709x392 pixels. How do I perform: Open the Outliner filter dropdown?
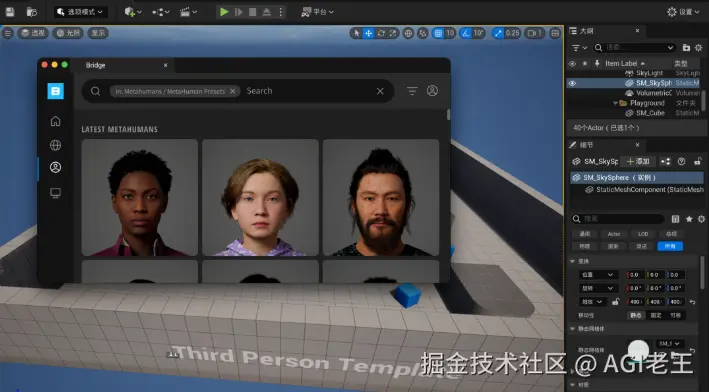click(x=579, y=47)
